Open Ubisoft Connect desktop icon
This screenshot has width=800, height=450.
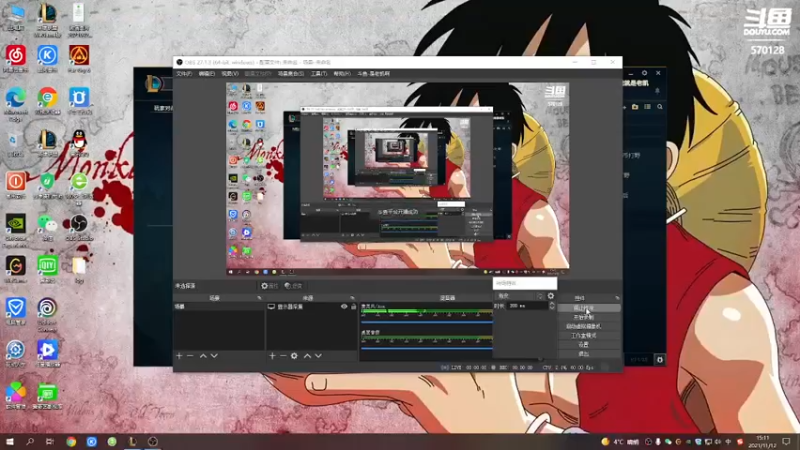[47, 315]
